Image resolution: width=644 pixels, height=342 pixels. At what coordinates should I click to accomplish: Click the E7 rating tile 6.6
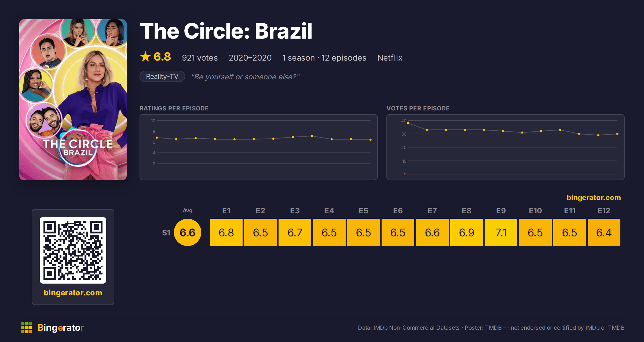[x=432, y=232]
